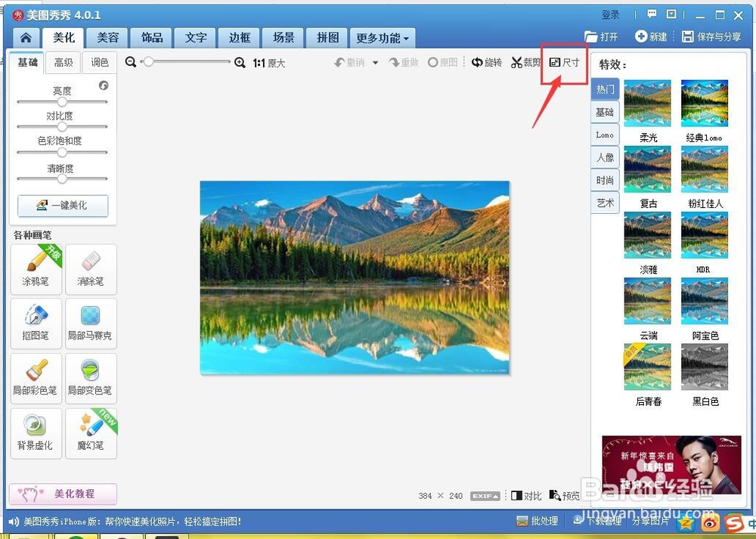Select the Lomo effects category
Viewport: 756px width, 539px height.
coord(605,135)
